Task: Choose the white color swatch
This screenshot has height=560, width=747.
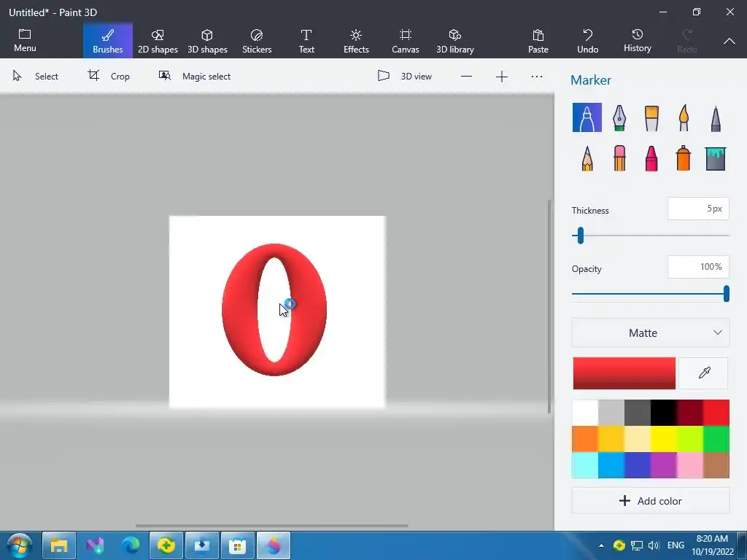Action: (x=585, y=413)
